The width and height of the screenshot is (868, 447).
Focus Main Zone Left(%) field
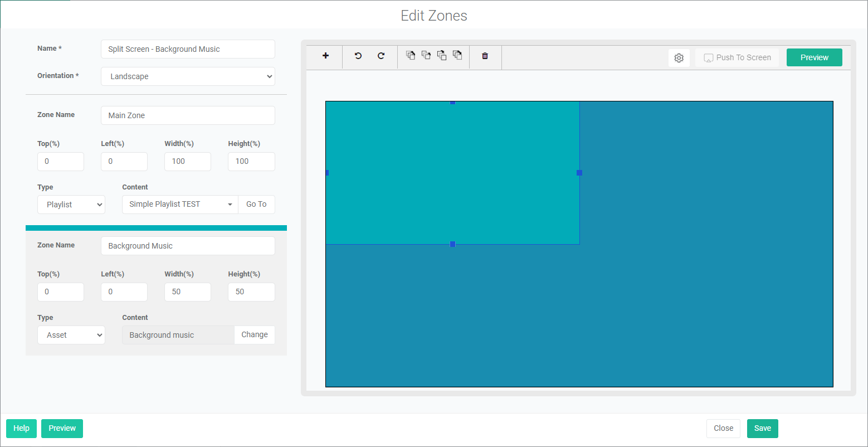click(x=124, y=161)
